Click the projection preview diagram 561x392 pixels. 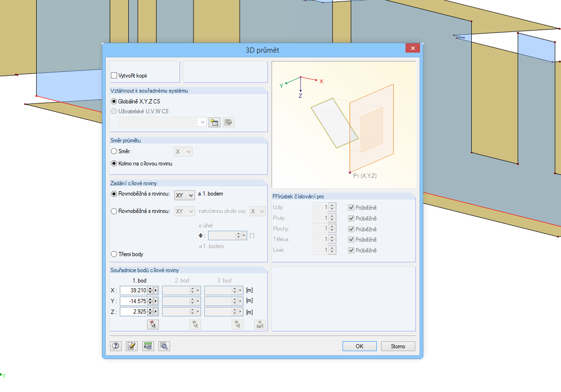click(344, 125)
